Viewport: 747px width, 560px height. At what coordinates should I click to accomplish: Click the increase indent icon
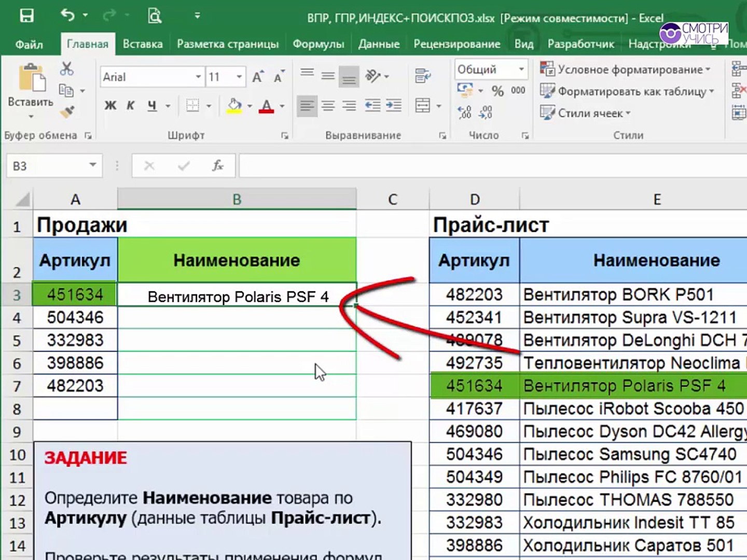(x=394, y=106)
